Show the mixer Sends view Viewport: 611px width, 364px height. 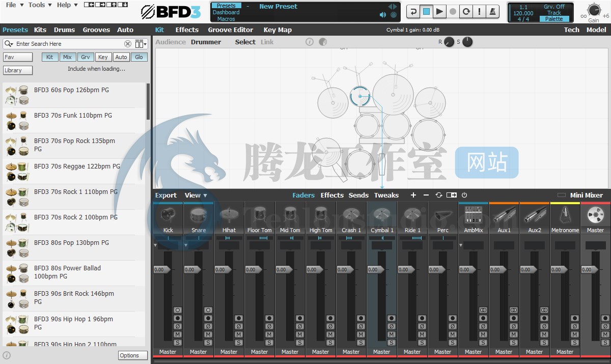(x=358, y=195)
